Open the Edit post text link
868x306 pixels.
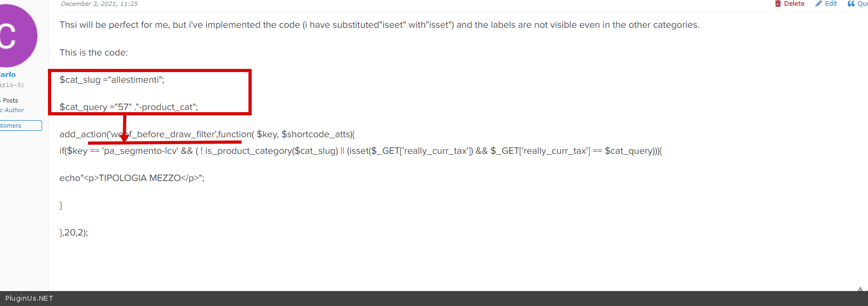point(831,4)
